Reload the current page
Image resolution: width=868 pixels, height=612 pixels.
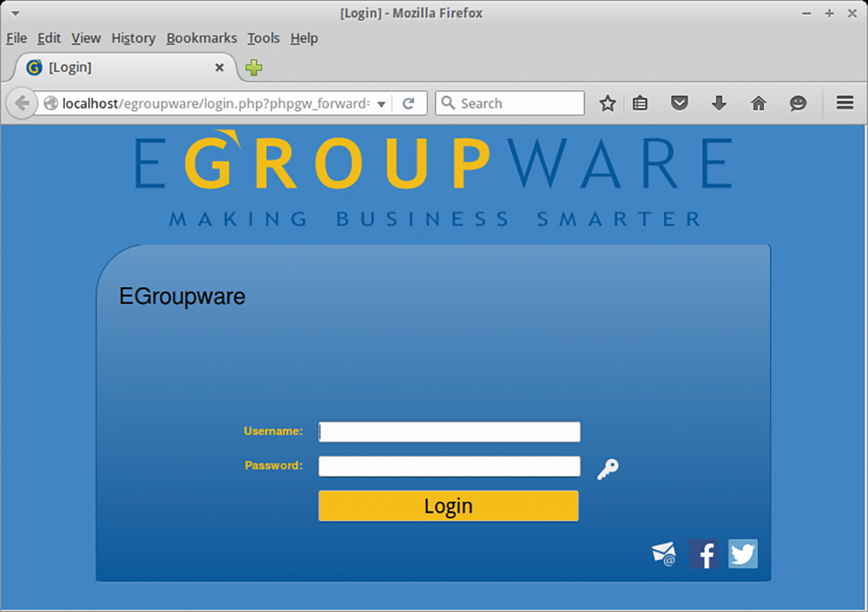(408, 102)
